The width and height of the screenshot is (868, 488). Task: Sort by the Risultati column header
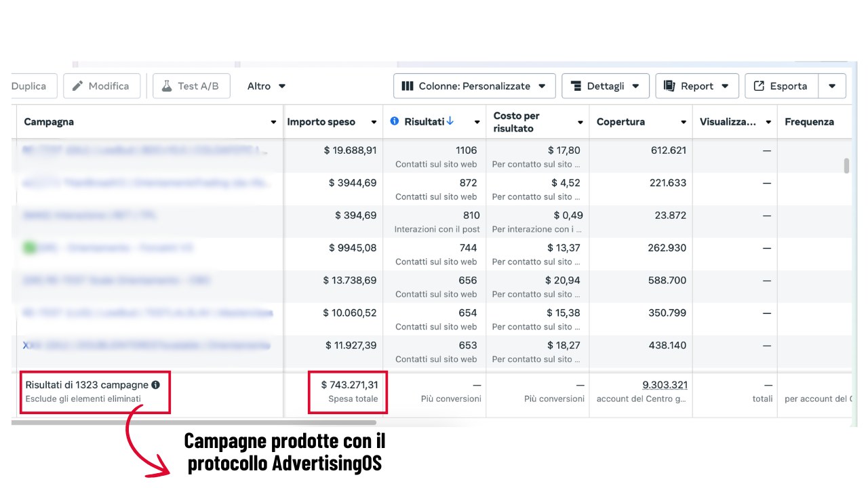pos(425,122)
